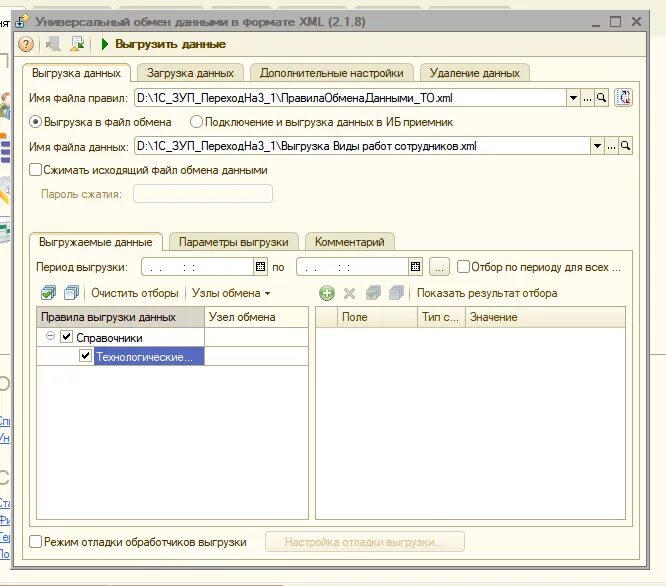
Task: Uncheck the Справочники rule checkbox
Action: [67, 337]
